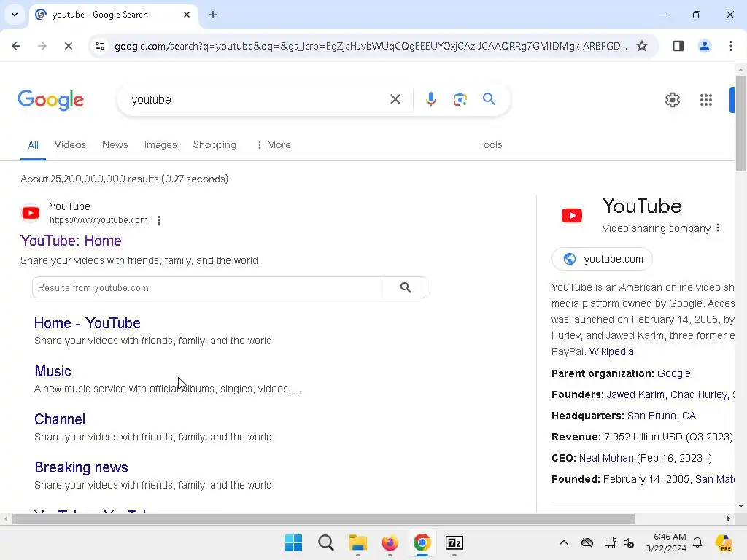This screenshot has height=560, width=747.
Task: Open Chad Hurley founder link
Action: (x=699, y=394)
